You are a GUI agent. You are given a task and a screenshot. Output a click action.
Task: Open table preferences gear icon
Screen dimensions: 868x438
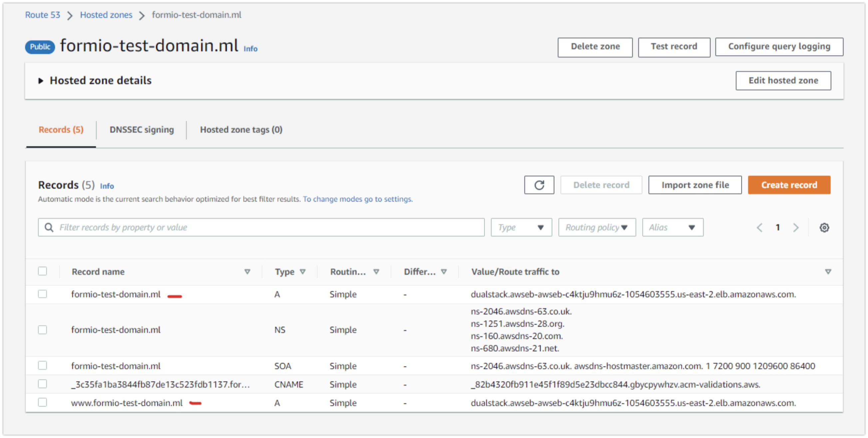point(824,228)
